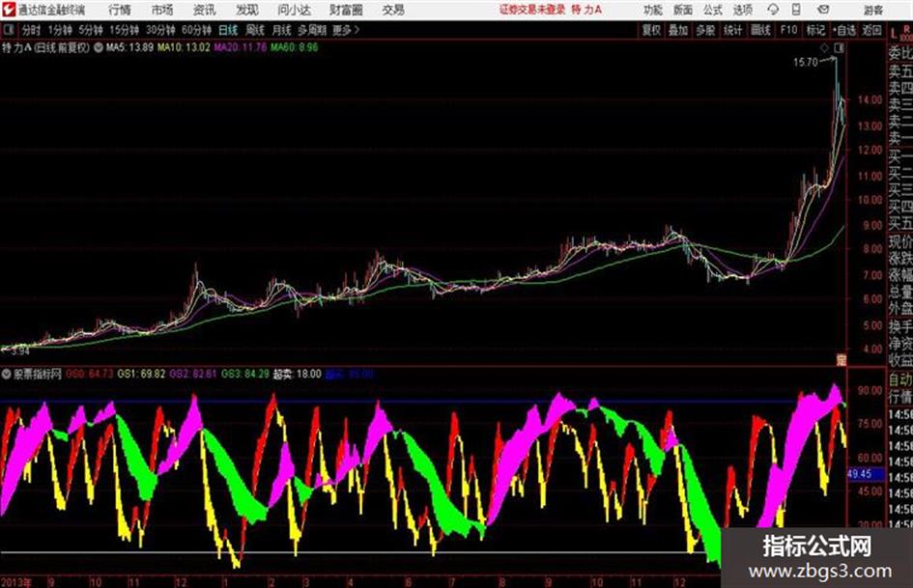913x588 pixels.
Task: Switch to 5分钟 period tab
Action: point(90,30)
